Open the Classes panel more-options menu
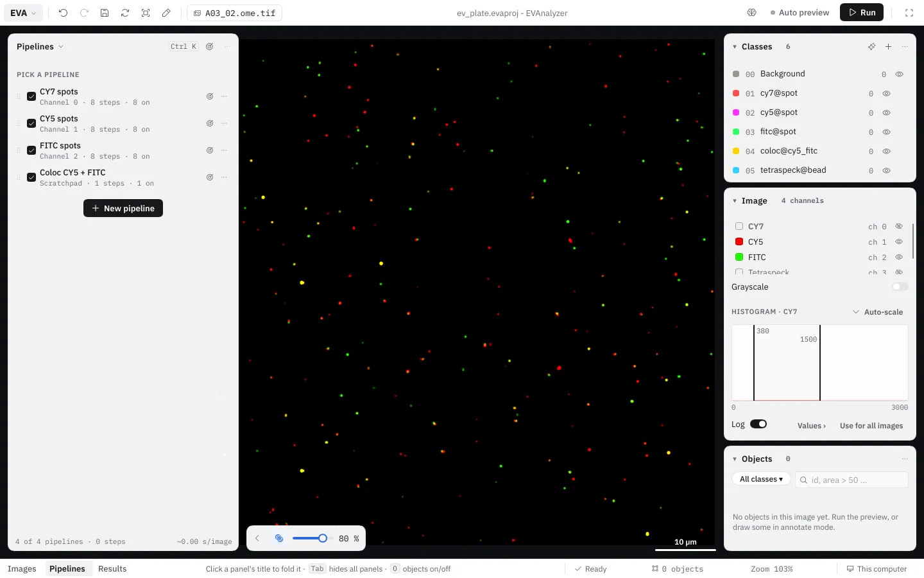Screen dimensions: 924x578 click(x=905, y=47)
